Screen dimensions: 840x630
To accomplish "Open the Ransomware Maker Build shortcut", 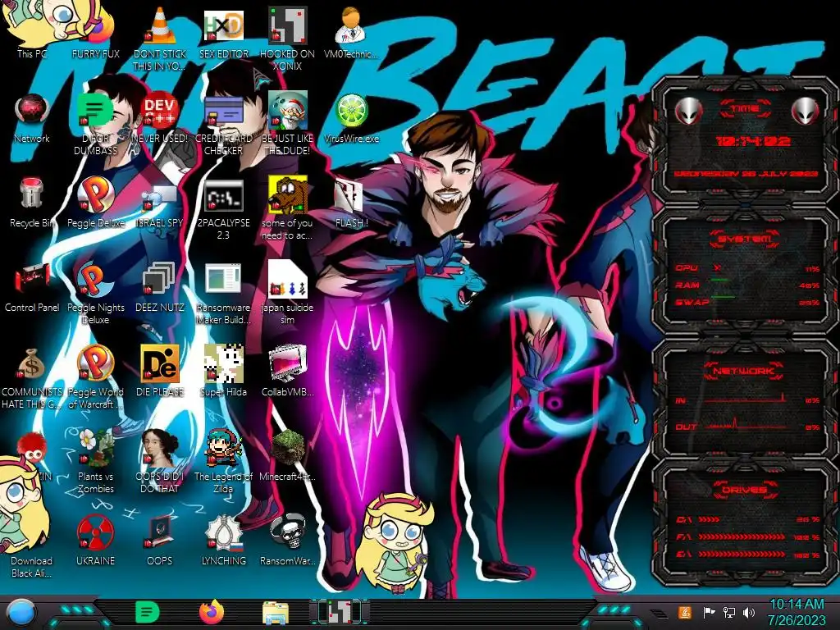I will click(223, 294).
